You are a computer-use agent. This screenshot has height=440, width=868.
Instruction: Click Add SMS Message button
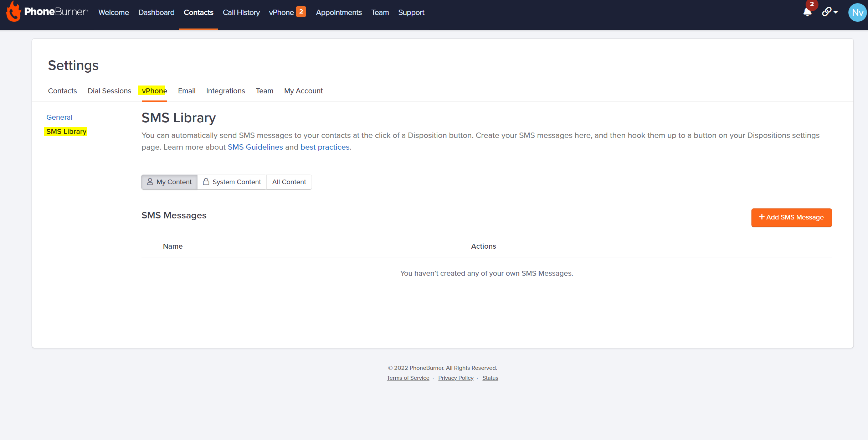(791, 217)
